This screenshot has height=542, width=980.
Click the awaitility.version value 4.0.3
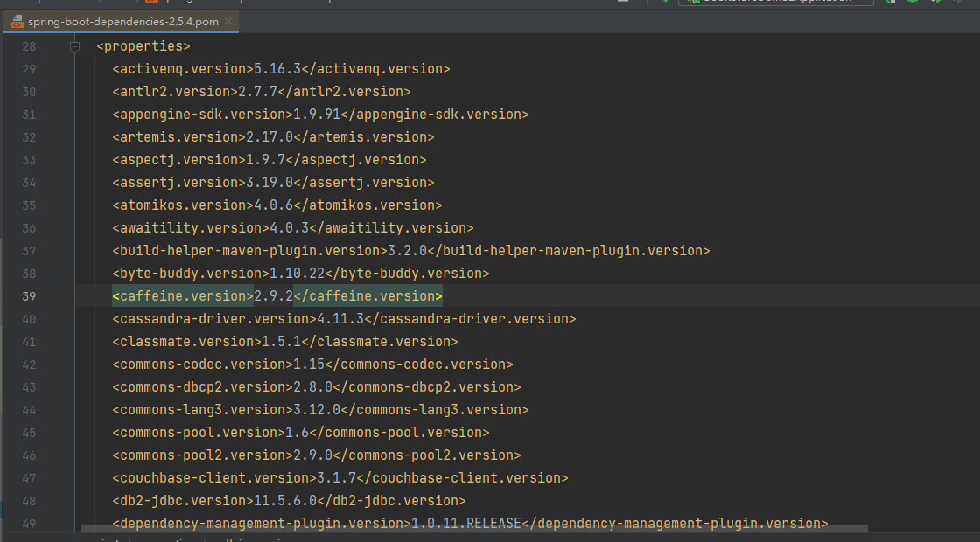[x=289, y=228]
